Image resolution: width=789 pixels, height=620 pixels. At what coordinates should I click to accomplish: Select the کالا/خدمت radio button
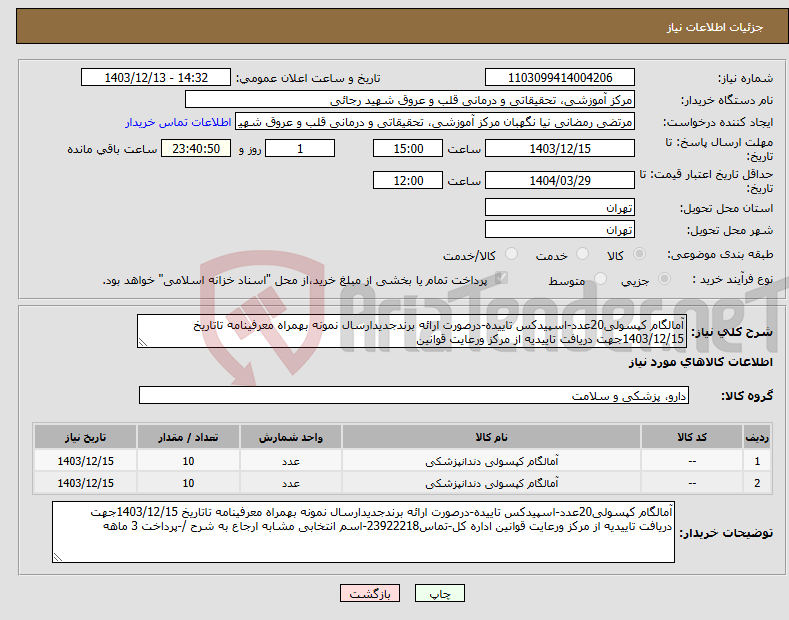(x=511, y=254)
